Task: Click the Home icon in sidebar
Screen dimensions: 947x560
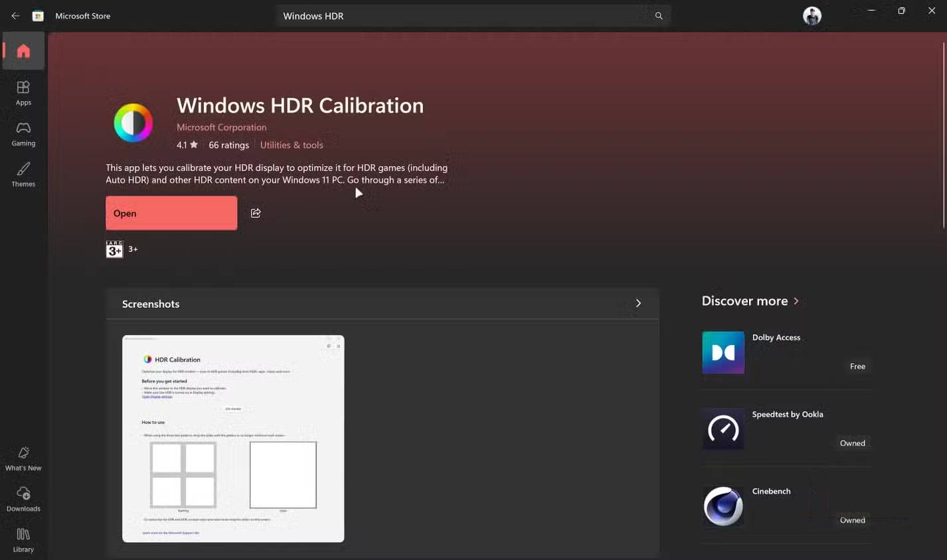Action: point(23,51)
